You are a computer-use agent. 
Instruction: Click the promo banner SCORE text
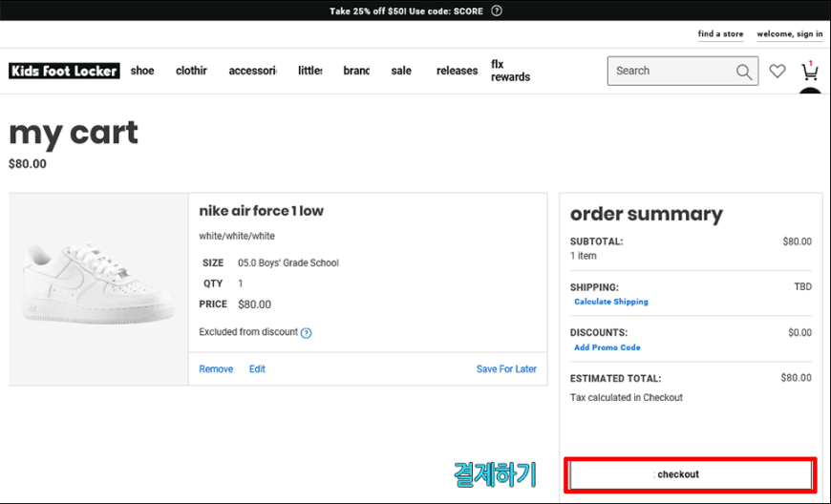pos(468,11)
